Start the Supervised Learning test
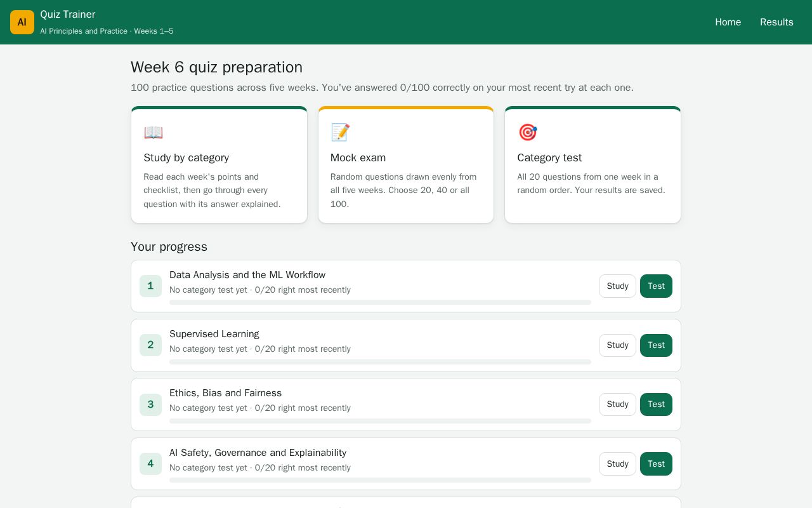This screenshot has height=508, width=812. pyautogui.click(x=656, y=345)
